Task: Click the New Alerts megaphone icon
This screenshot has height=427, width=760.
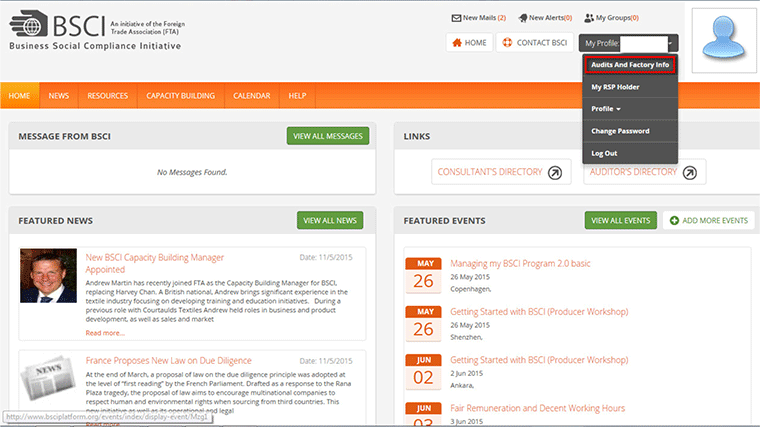Action: pos(522,18)
